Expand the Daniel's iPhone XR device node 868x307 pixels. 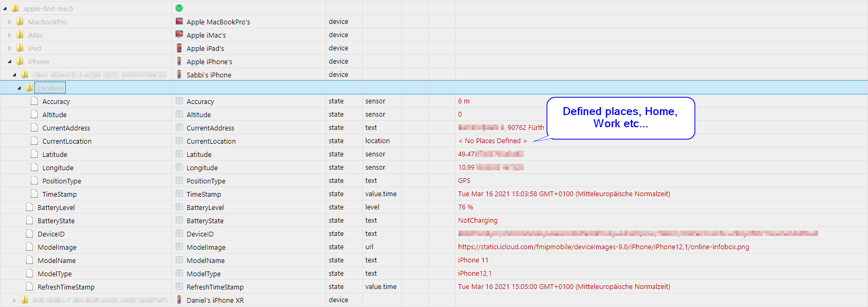pos(14,300)
